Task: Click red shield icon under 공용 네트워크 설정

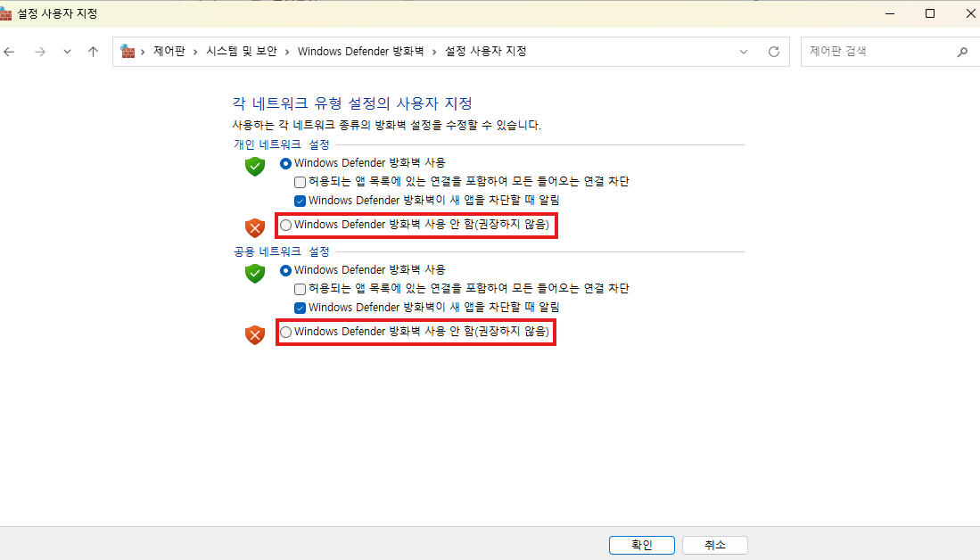Action: click(255, 335)
